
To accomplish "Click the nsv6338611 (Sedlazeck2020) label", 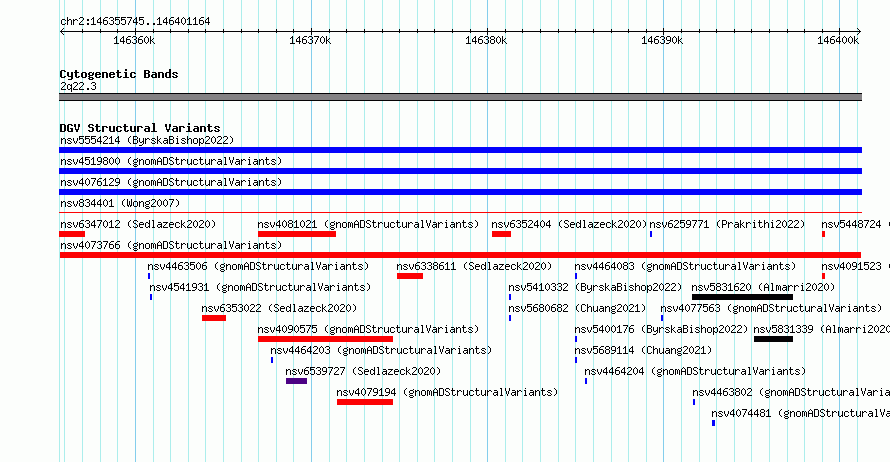I will tap(474, 266).
